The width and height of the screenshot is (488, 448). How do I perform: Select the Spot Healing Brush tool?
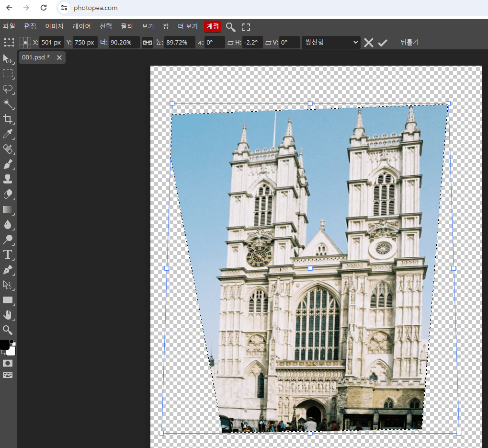coord(8,149)
